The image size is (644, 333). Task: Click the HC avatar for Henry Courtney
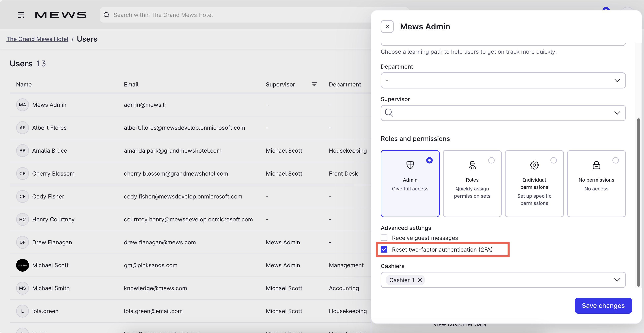[23, 219]
